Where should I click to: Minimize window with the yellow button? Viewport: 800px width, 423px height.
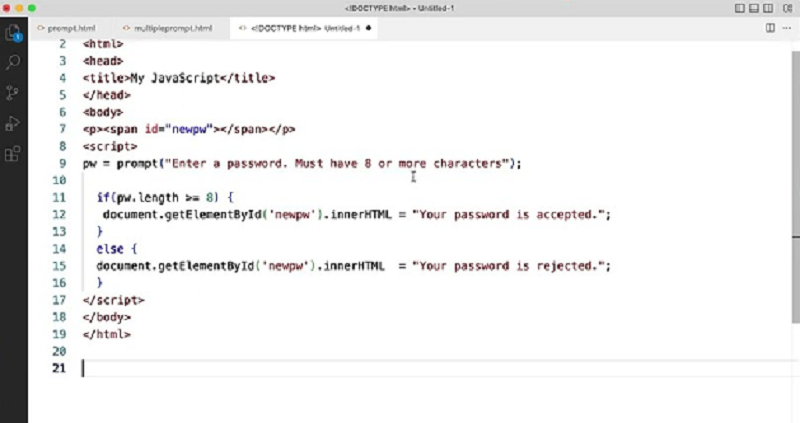[x=19, y=8]
